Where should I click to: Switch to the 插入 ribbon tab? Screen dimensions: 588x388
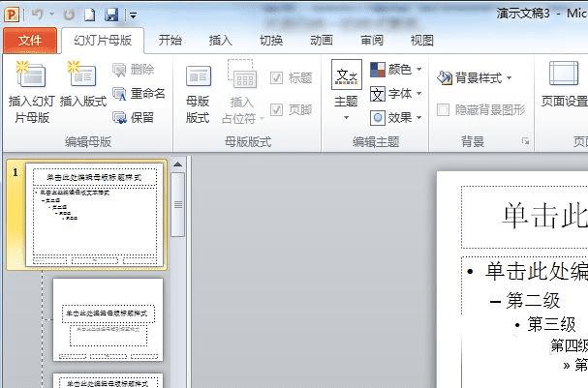point(221,40)
